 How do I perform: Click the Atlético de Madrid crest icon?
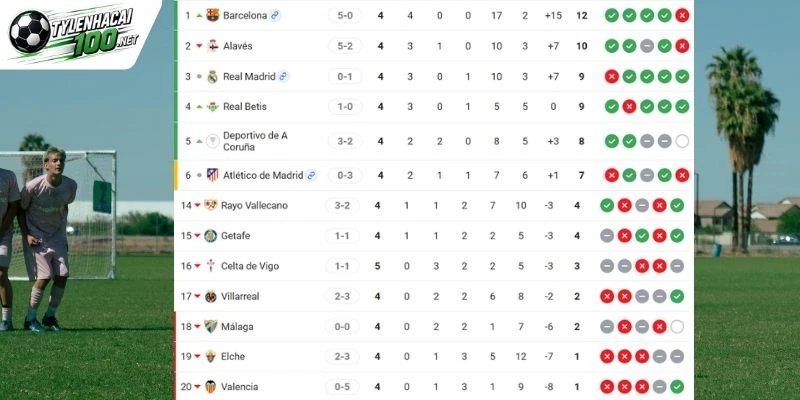pyautogui.click(x=213, y=175)
